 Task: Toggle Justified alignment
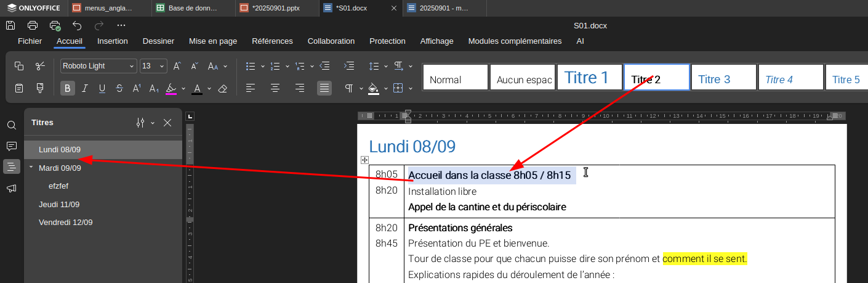tap(324, 88)
